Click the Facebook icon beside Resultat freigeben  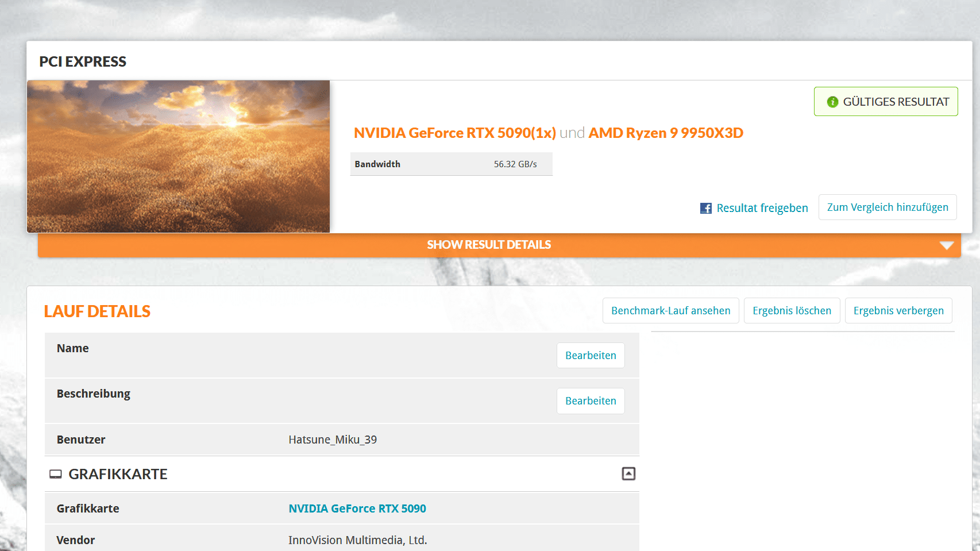pyautogui.click(x=706, y=208)
